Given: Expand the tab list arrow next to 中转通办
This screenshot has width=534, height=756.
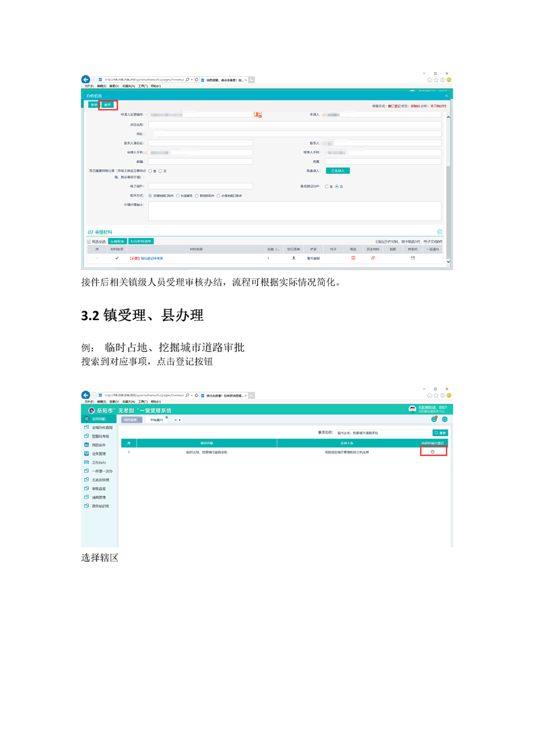Looking at the screenshot, I should pyautogui.click(x=180, y=420).
